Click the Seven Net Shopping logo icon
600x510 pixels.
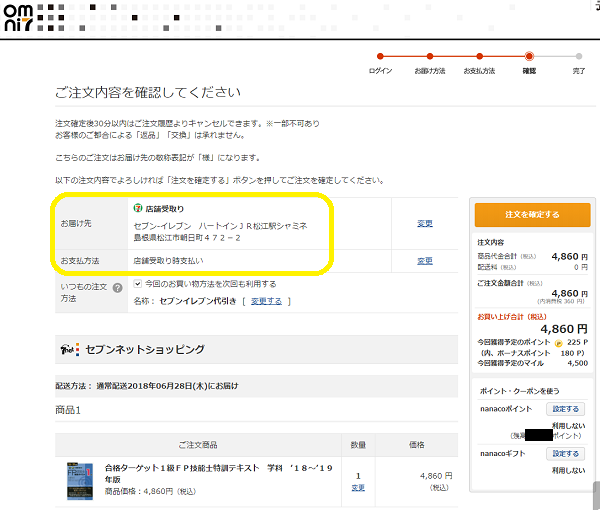click(70, 349)
